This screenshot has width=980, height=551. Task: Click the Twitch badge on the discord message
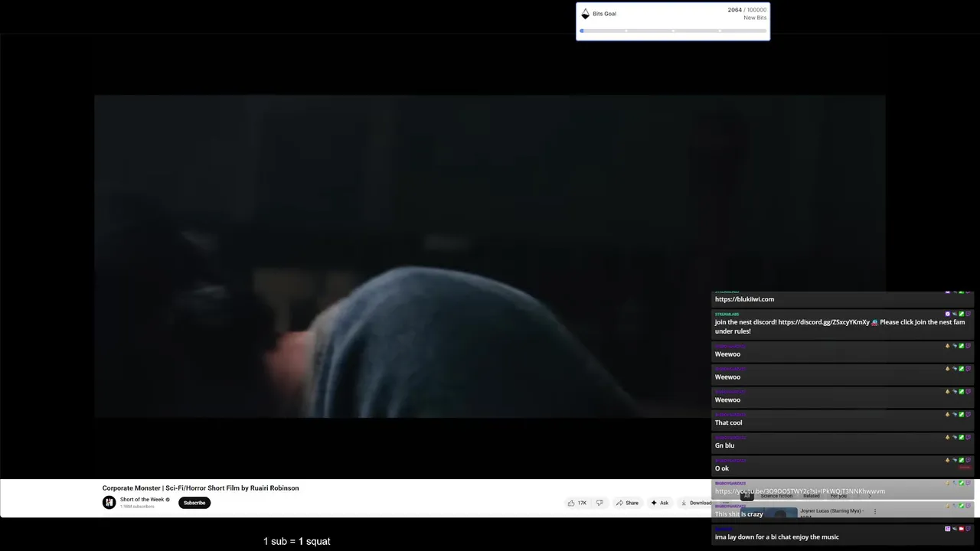click(969, 314)
